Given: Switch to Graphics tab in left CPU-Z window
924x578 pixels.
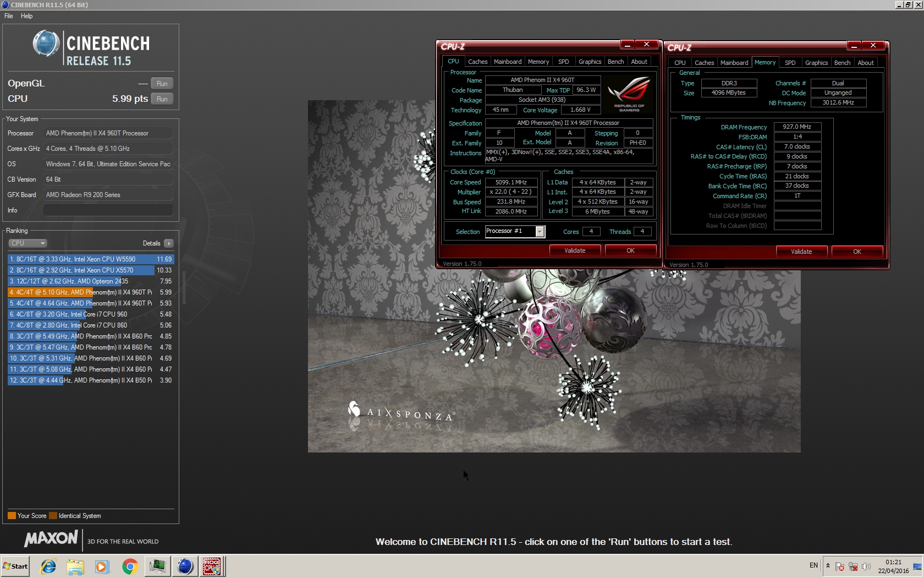Looking at the screenshot, I should click(590, 62).
